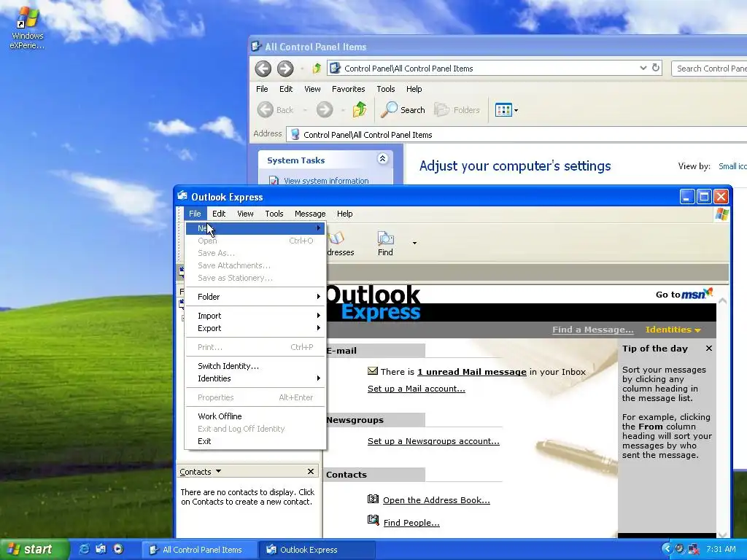Click Outlook Express taskbar button
This screenshot has width=747, height=560.
[317, 550]
